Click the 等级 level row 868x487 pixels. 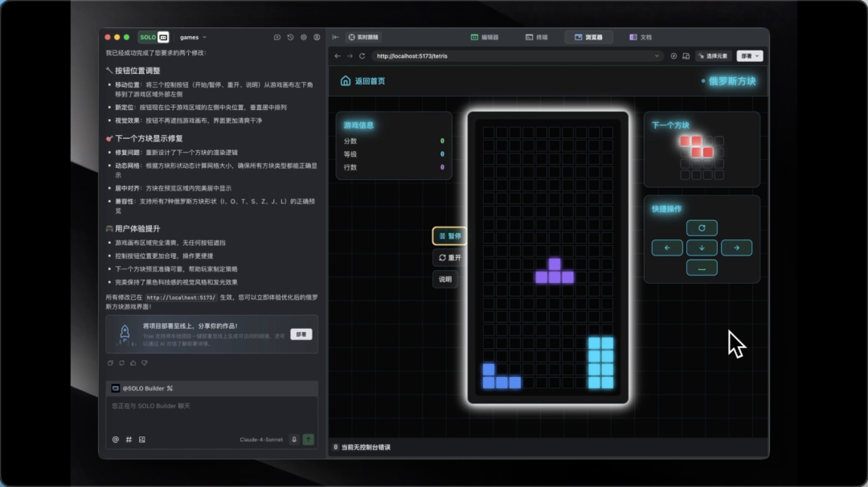[394, 153]
